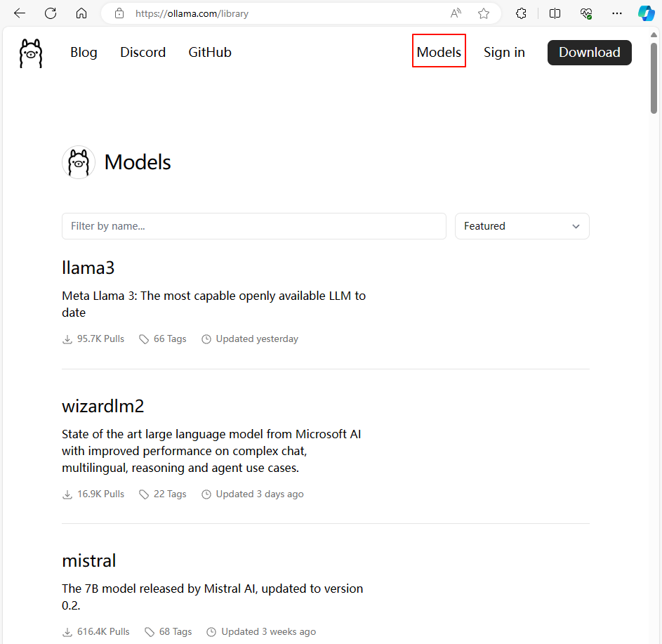The height and width of the screenshot is (644, 662).
Task: Open the browser home page
Action: 81,13
